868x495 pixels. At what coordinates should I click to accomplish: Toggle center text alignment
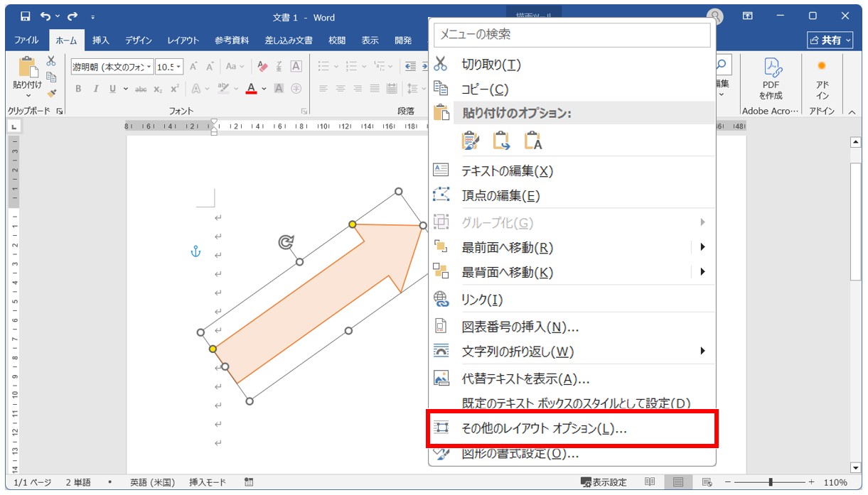point(340,89)
